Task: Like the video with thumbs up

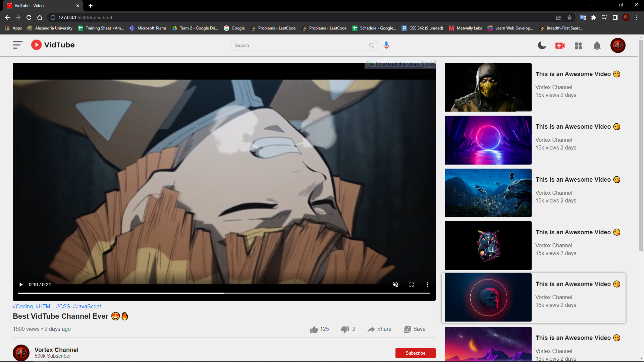Action: point(319,329)
